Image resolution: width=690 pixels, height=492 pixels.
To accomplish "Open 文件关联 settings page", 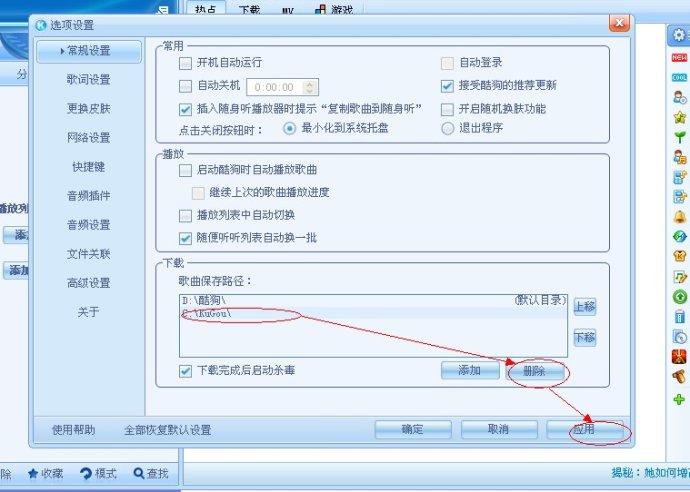I will (x=88, y=254).
